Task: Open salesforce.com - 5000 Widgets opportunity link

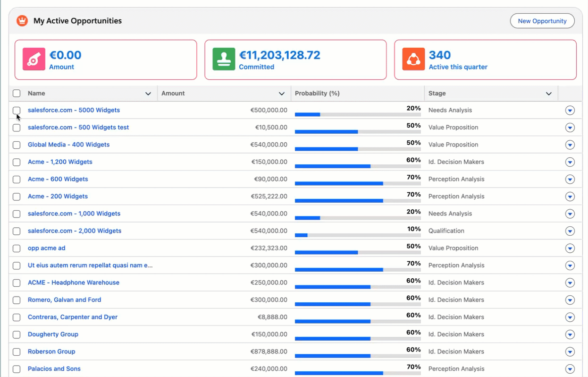Action: [x=74, y=110]
